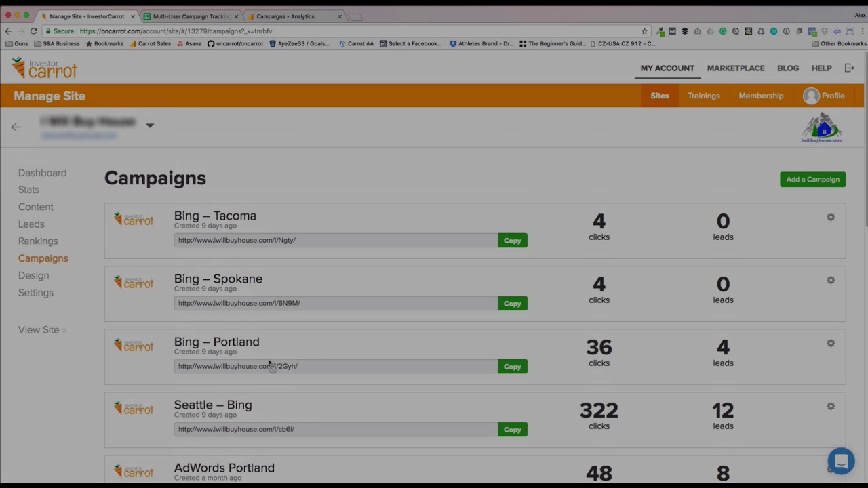The width and height of the screenshot is (868, 488).
Task: Reload the page in browser
Action: (33, 31)
